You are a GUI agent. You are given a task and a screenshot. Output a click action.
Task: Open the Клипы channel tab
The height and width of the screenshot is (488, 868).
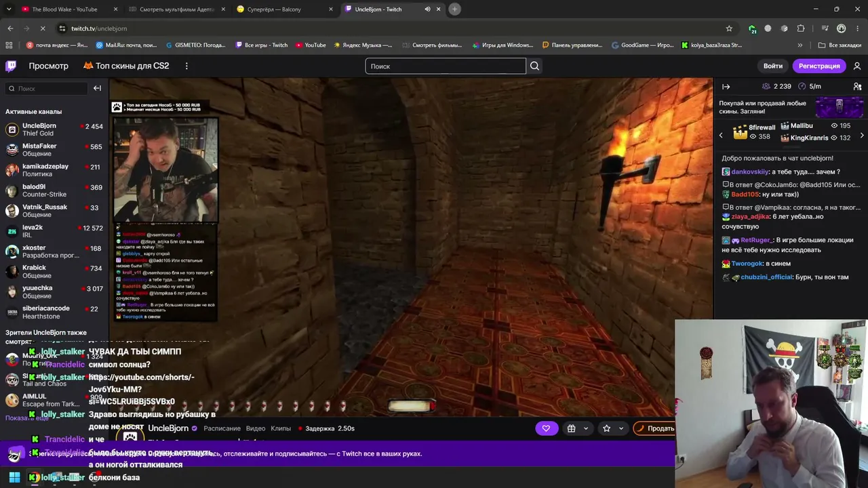(281, 428)
